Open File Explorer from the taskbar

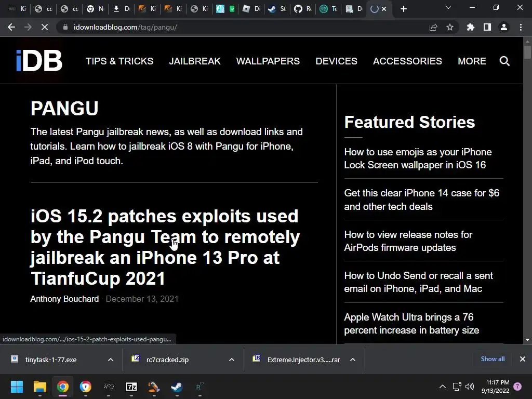click(x=39, y=387)
